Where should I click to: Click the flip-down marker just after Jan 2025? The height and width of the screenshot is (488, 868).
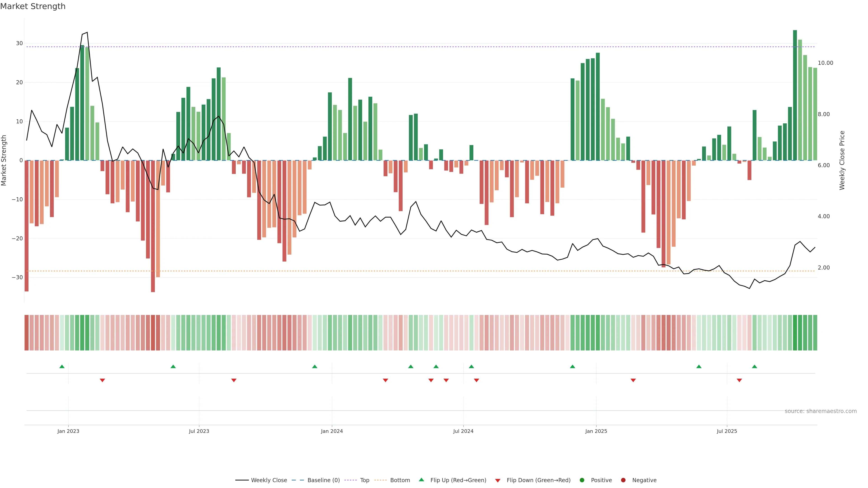pos(633,380)
